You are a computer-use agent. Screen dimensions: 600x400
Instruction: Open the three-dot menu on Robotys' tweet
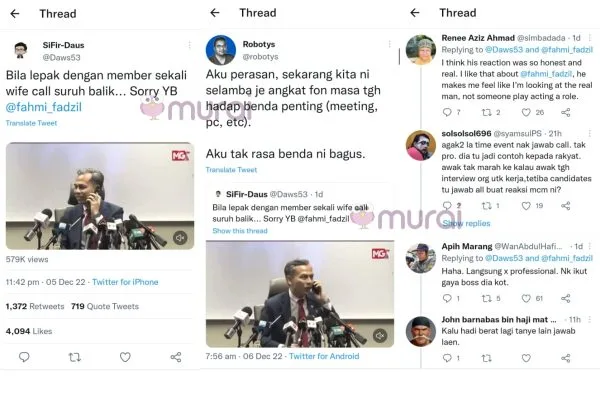390,44
